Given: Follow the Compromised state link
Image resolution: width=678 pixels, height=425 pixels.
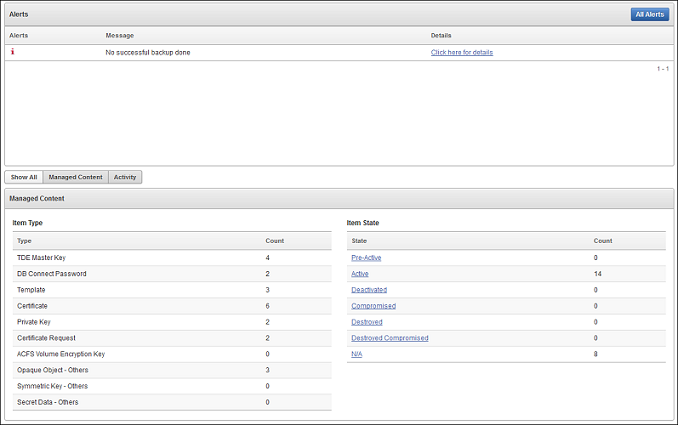Looking at the screenshot, I should tap(373, 306).
